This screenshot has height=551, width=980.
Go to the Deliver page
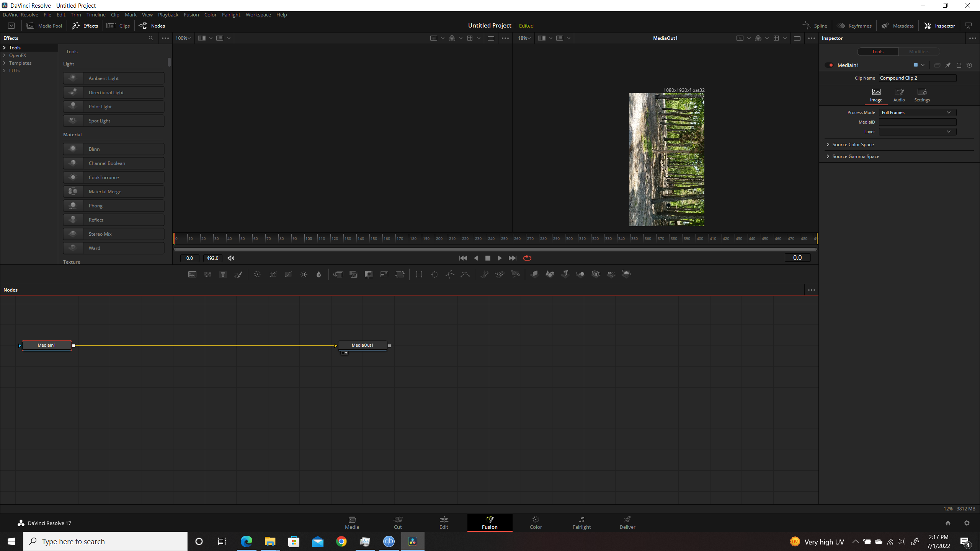point(627,523)
